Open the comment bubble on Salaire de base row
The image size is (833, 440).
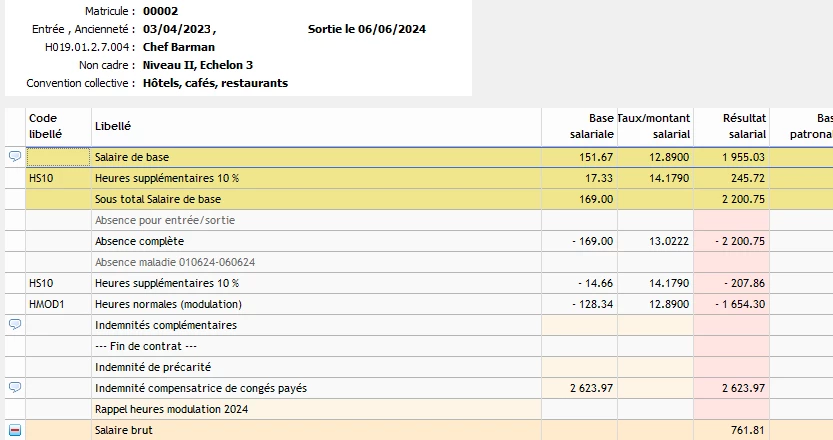15,156
